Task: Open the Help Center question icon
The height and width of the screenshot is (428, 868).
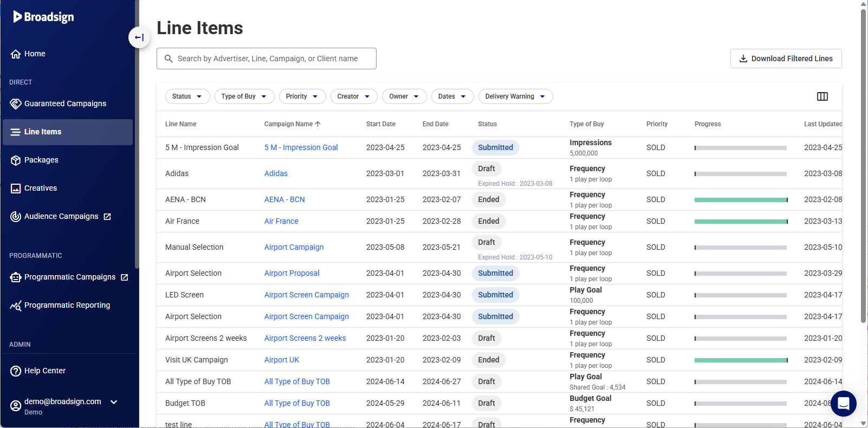Action: click(x=16, y=371)
